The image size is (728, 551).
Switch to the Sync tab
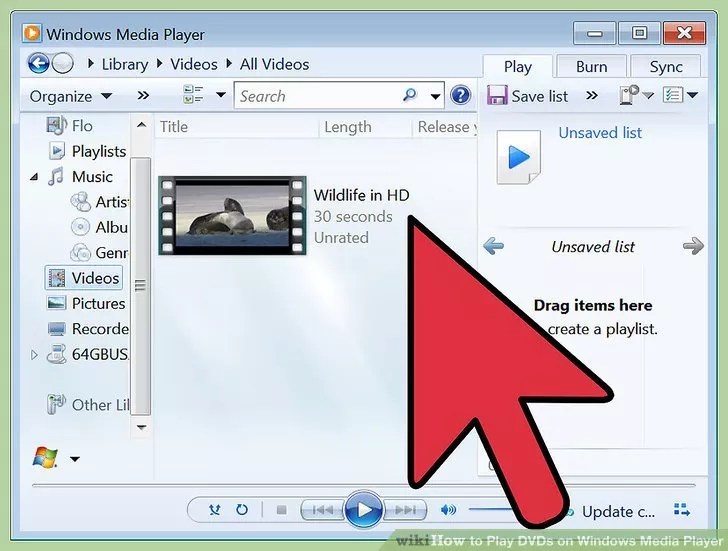point(666,67)
